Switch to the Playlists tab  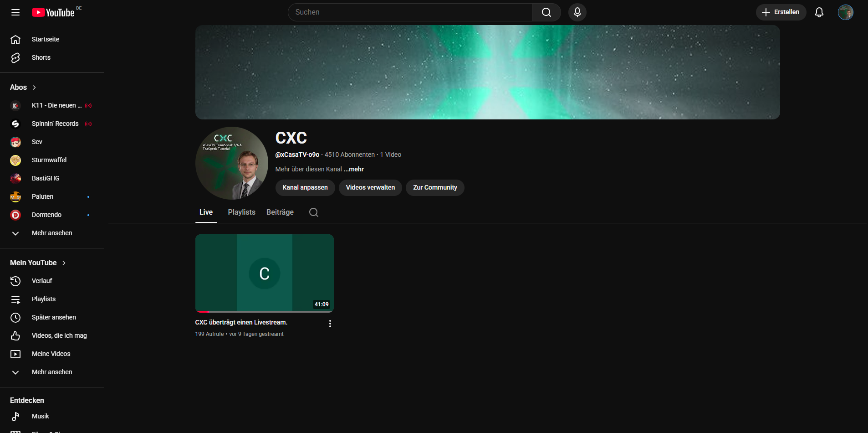tap(241, 212)
